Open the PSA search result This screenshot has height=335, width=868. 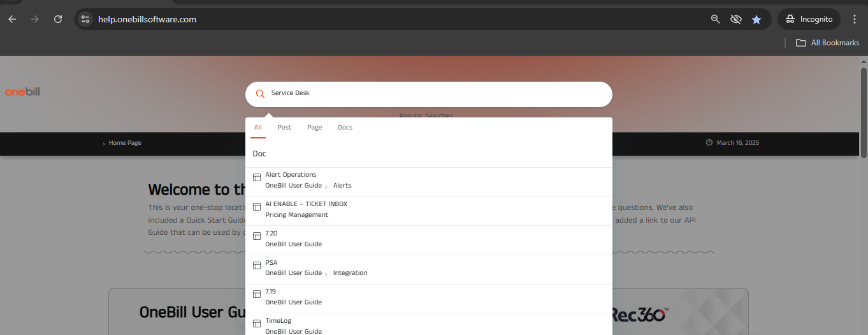(428, 269)
